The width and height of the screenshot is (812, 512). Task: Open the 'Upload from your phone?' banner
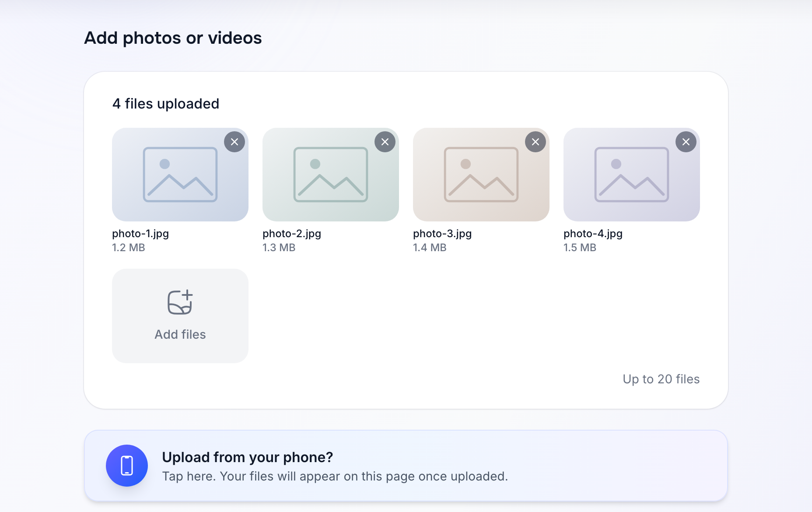click(x=406, y=466)
